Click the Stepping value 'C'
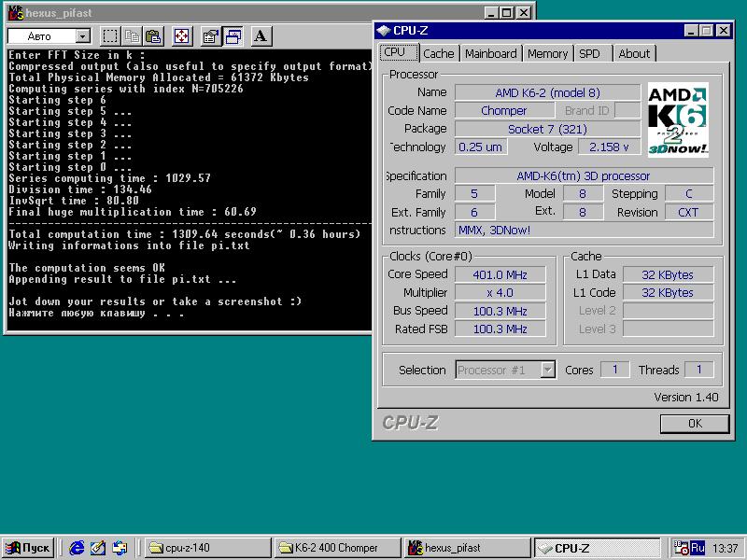This screenshot has height=560, width=747. (x=689, y=194)
